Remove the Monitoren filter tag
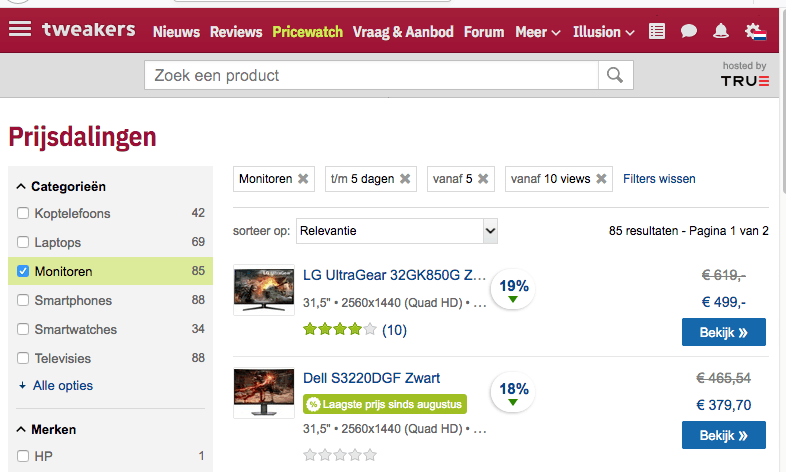The image size is (786, 472). (x=303, y=179)
